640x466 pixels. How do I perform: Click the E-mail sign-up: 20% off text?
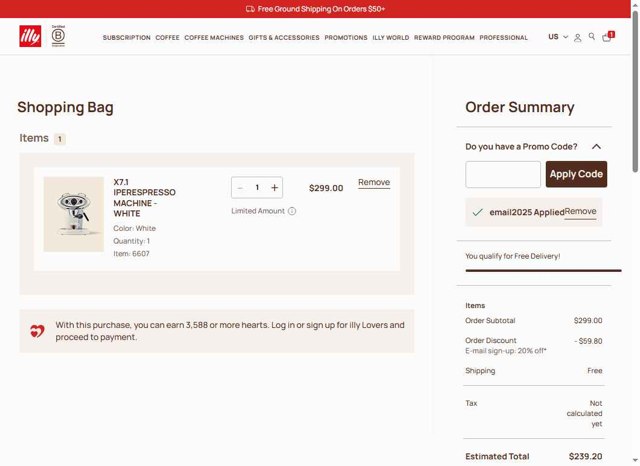coord(506,351)
